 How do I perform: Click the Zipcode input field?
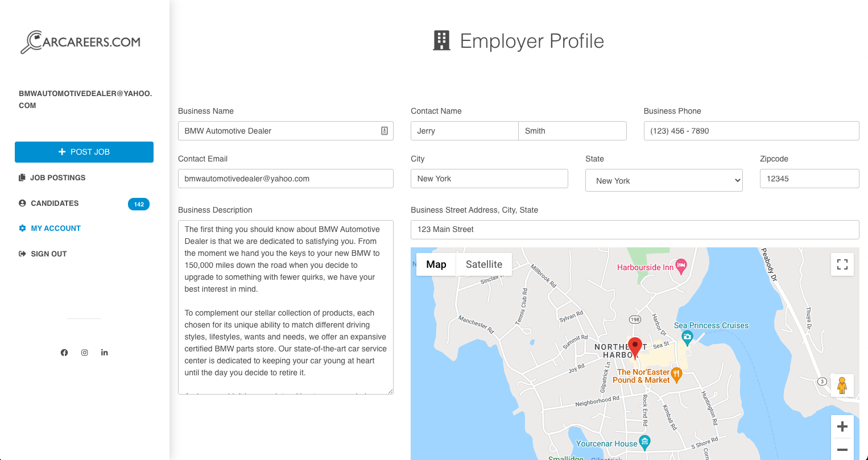pyautogui.click(x=809, y=179)
